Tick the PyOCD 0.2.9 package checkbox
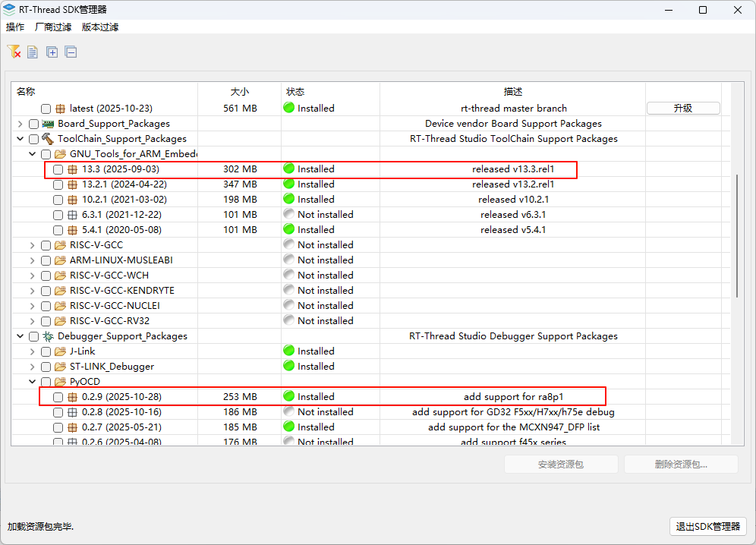 point(58,397)
